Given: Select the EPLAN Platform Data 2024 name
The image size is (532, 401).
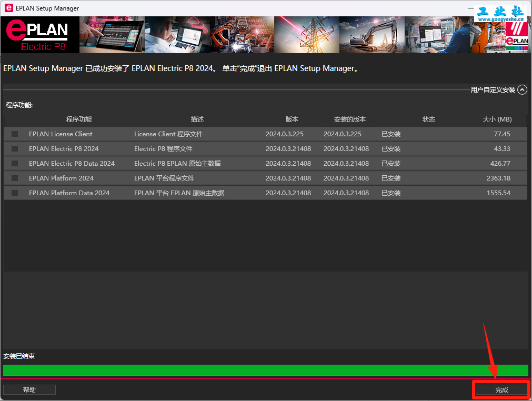Looking at the screenshot, I should click(69, 193).
